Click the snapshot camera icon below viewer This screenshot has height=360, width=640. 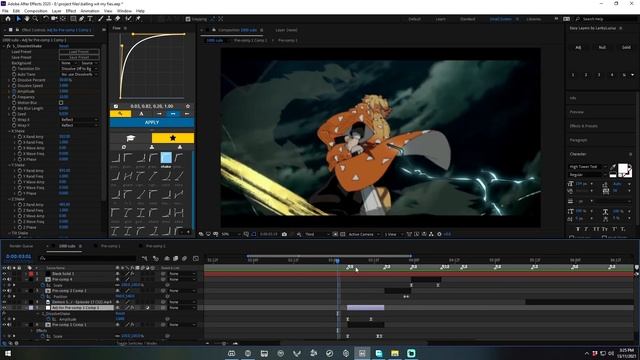(284, 234)
